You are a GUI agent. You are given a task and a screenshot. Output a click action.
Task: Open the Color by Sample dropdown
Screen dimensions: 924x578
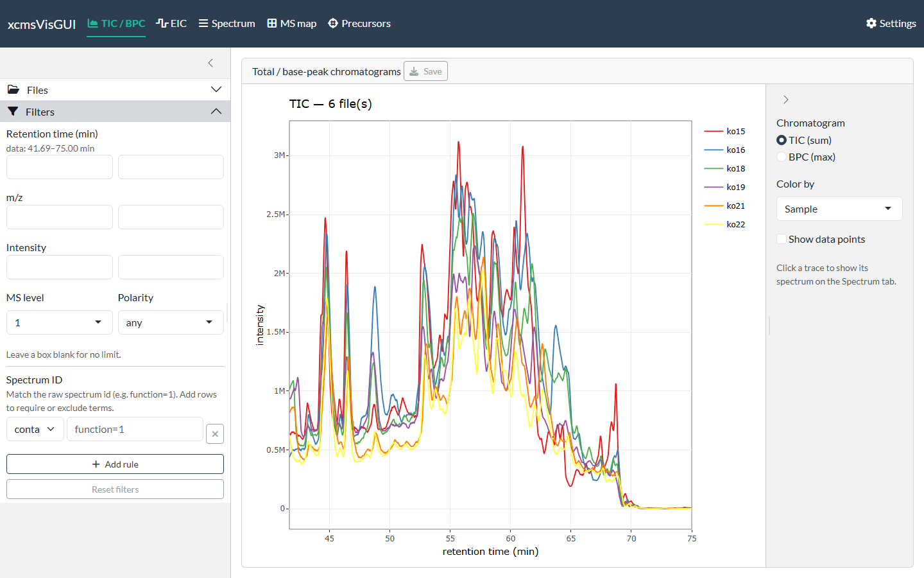coord(839,209)
